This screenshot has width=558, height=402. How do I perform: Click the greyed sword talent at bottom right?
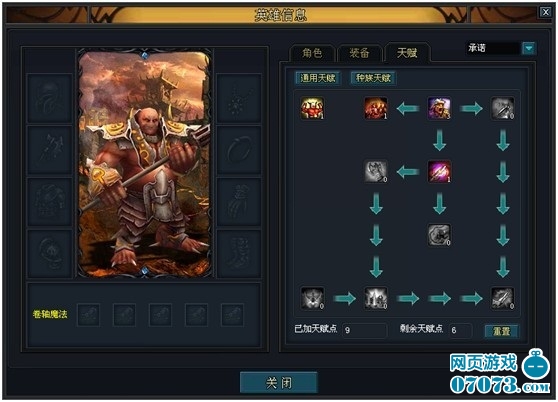click(502, 298)
